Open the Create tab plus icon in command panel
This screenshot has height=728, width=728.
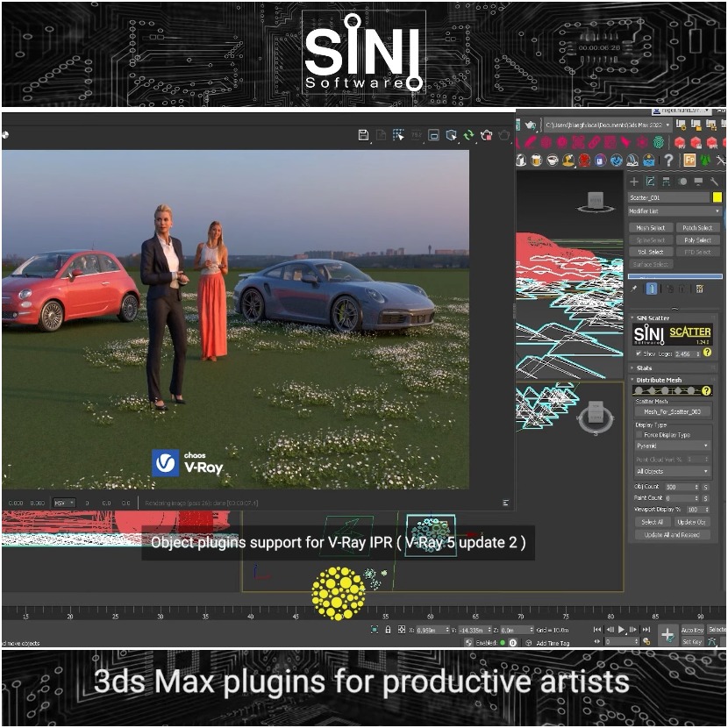634,182
